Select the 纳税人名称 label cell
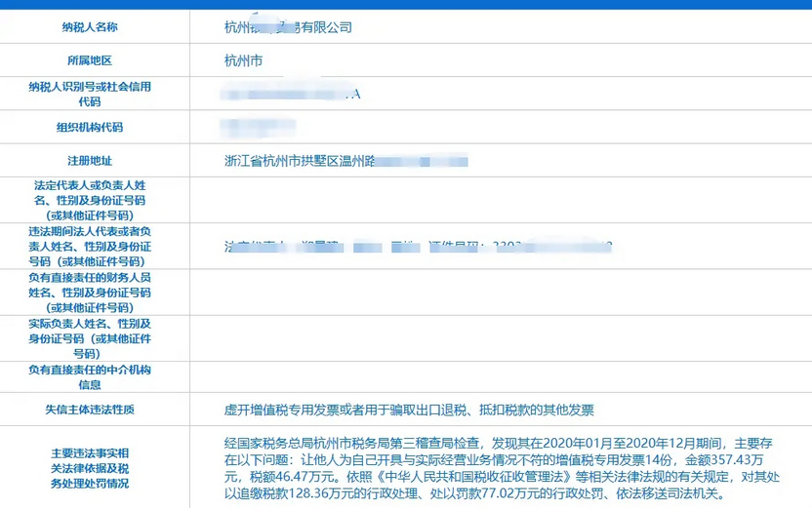 90,27
